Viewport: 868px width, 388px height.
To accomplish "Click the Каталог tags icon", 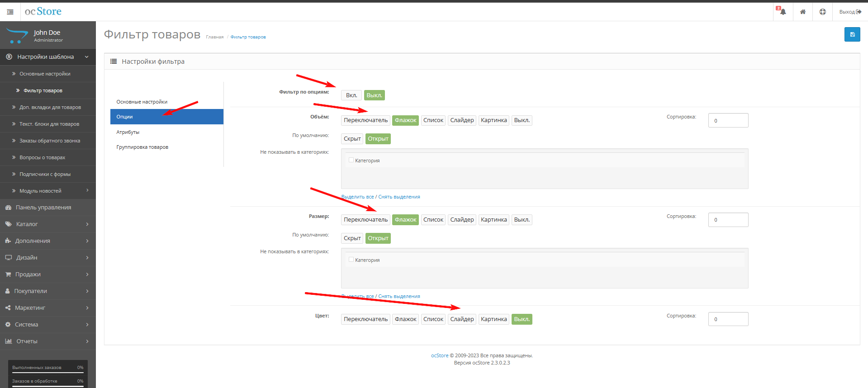I will (8, 224).
